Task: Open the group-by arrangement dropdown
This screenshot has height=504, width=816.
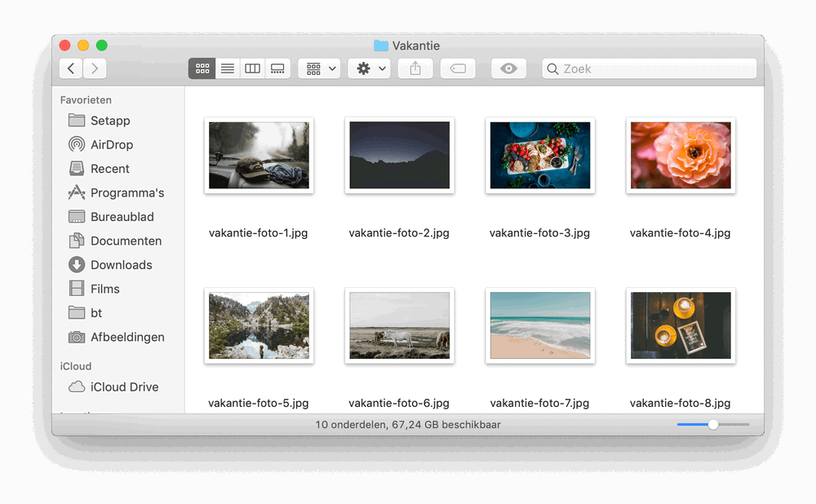Action: click(x=320, y=69)
